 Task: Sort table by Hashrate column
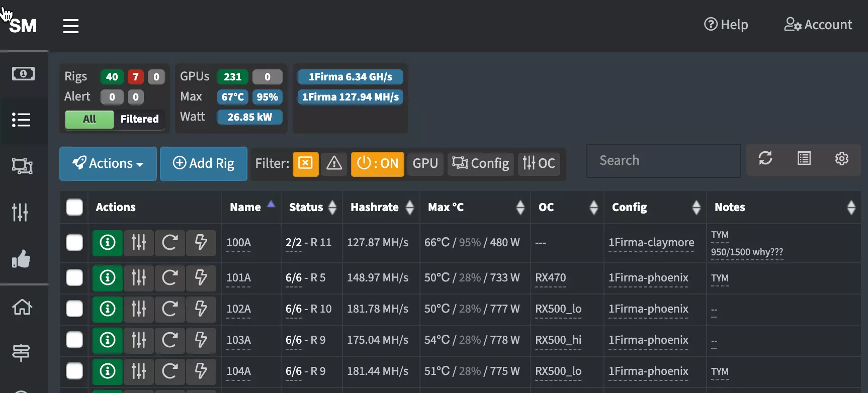tap(381, 207)
